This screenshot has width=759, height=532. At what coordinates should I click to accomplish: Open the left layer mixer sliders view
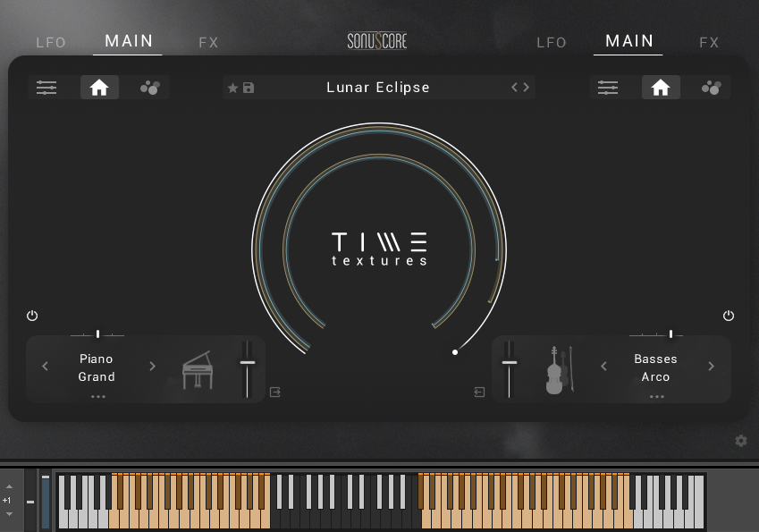point(46,88)
